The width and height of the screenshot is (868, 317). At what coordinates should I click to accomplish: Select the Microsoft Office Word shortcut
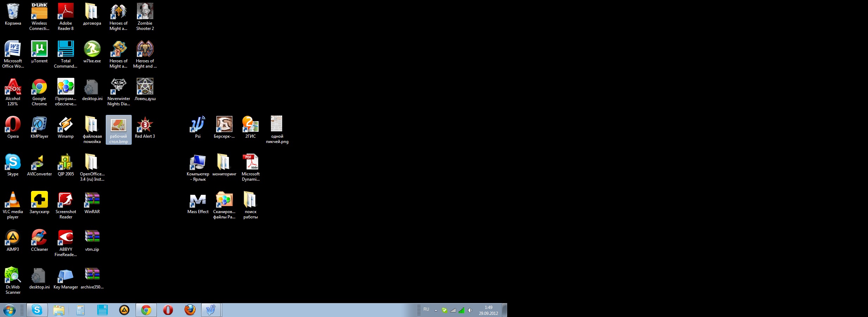pyautogui.click(x=13, y=54)
